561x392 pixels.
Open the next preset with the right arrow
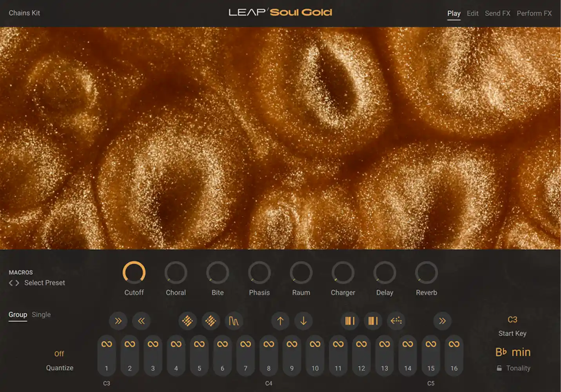[17, 283]
